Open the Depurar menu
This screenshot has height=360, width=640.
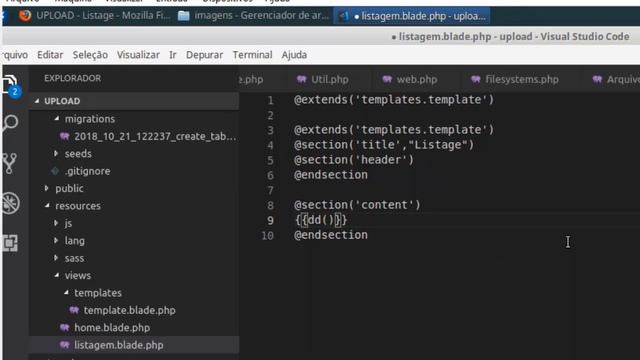(x=204, y=55)
